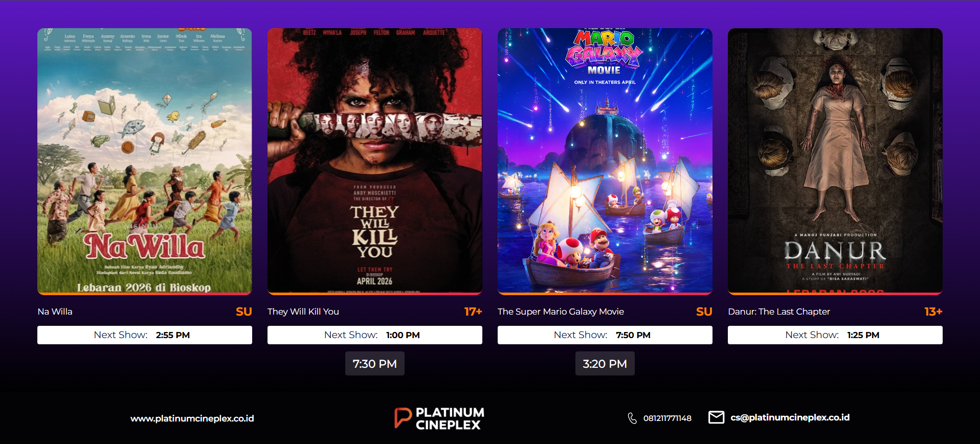
Task: Click the cs@platinumcineplex.co.id email link
Action: [790, 417]
